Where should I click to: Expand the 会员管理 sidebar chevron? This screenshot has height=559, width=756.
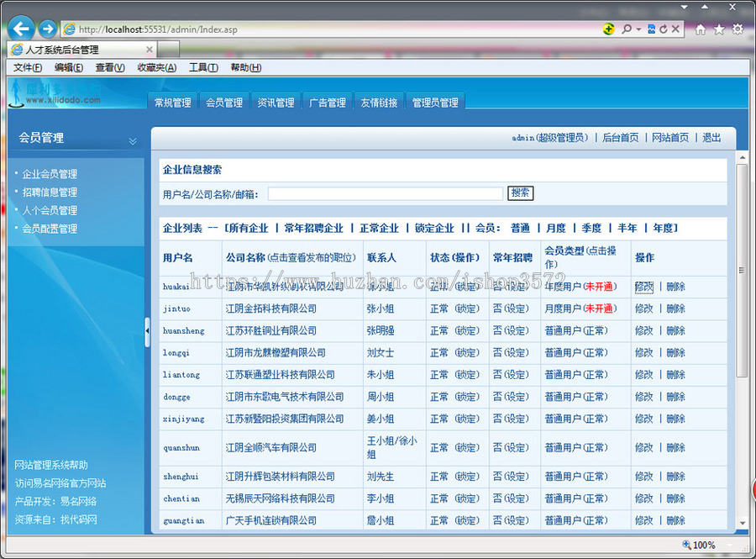click(133, 141)
